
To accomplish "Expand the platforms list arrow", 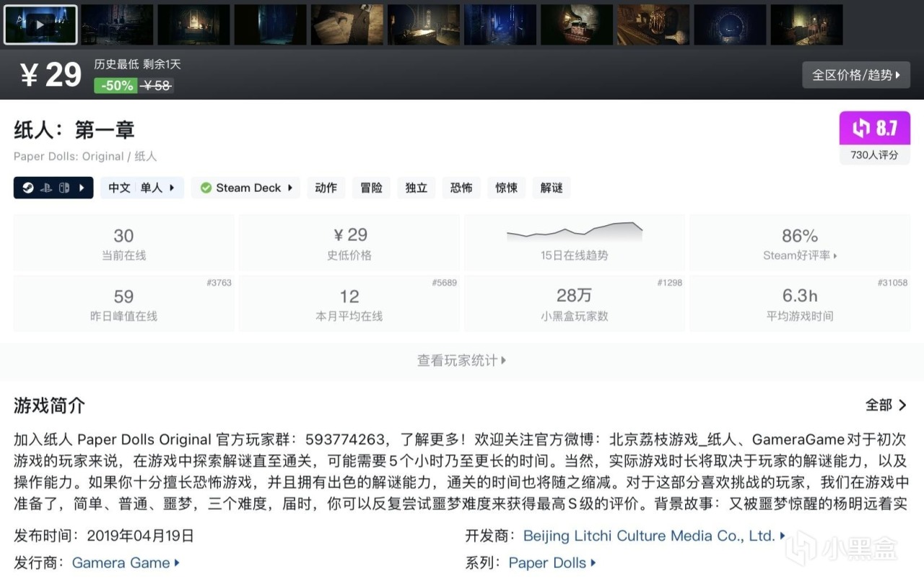I will (x=82, y=188).
